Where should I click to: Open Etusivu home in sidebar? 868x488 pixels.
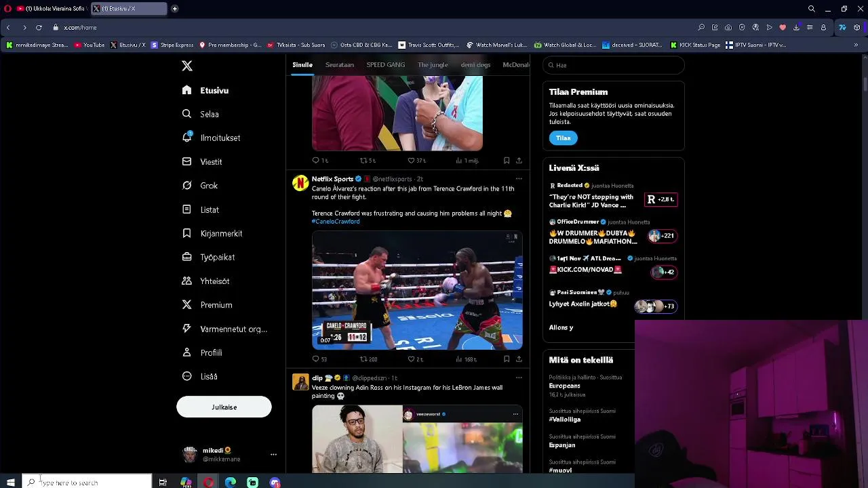click(x=205, y=90)
